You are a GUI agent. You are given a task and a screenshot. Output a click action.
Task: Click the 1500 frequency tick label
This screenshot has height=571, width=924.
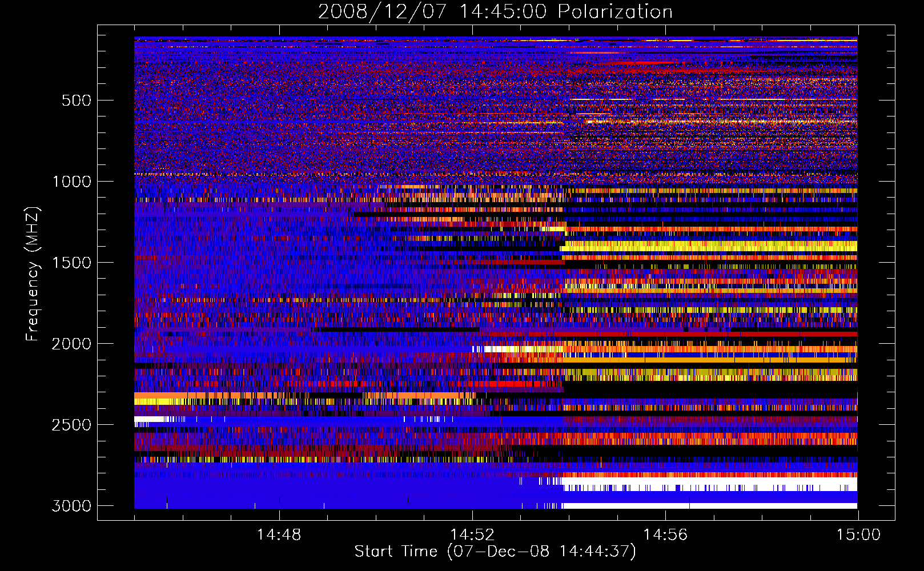[x=71, y=263]
